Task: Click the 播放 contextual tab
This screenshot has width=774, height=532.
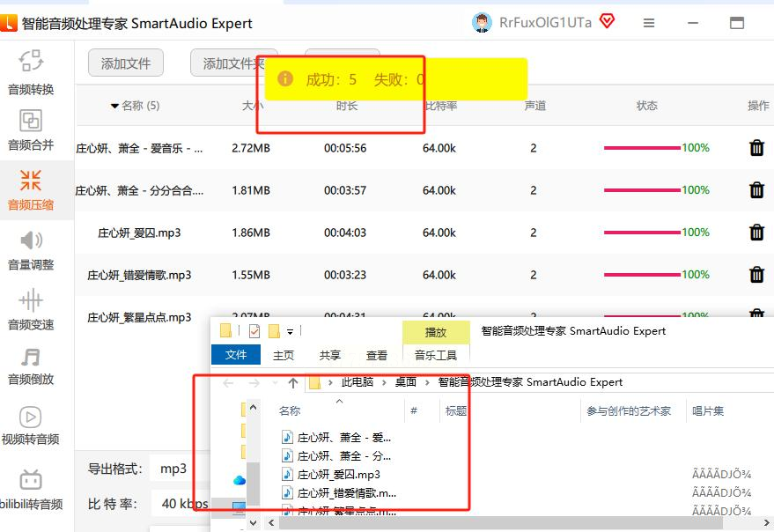Action: point(436,332)
